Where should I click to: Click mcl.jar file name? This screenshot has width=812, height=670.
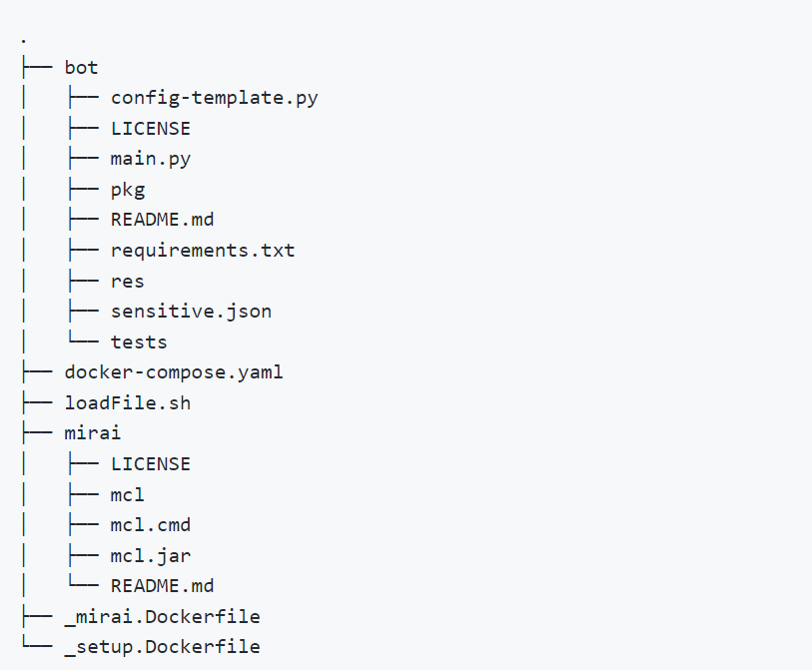(151, 555)
